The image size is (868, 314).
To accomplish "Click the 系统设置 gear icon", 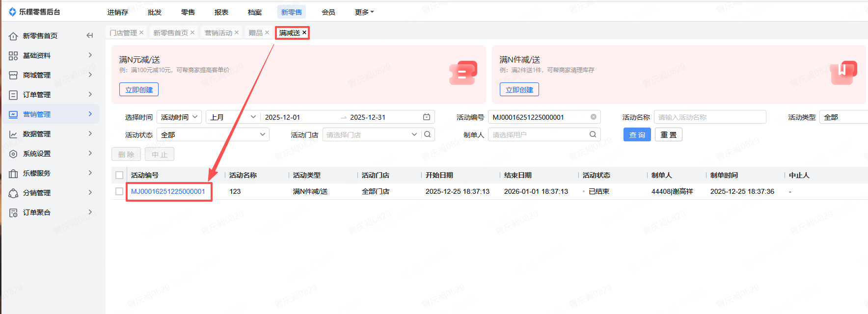I will (x=13, y=154).
